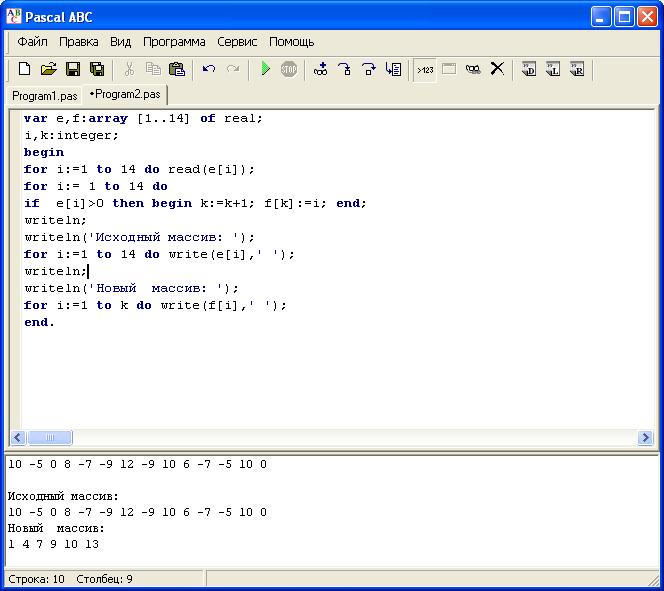Viewport: 664px width, 591px height.
Task: Open a file with the folder icon
Action: point(48,69)
